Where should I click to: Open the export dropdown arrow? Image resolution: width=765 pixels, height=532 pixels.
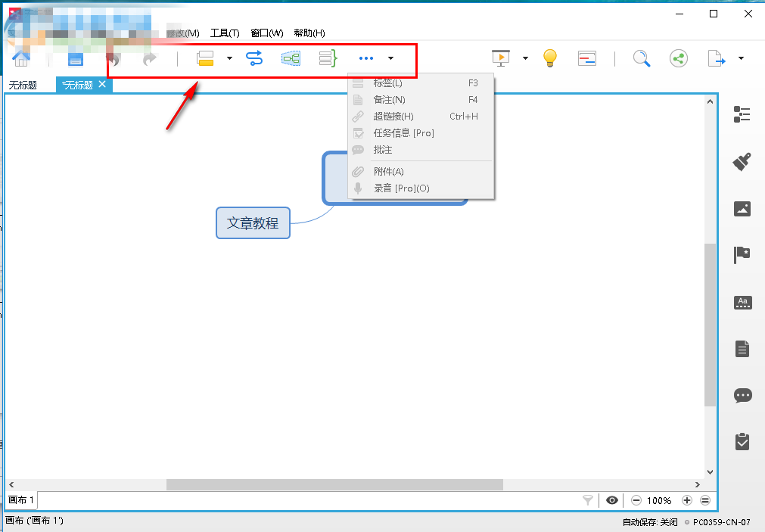tap(740, 58)
